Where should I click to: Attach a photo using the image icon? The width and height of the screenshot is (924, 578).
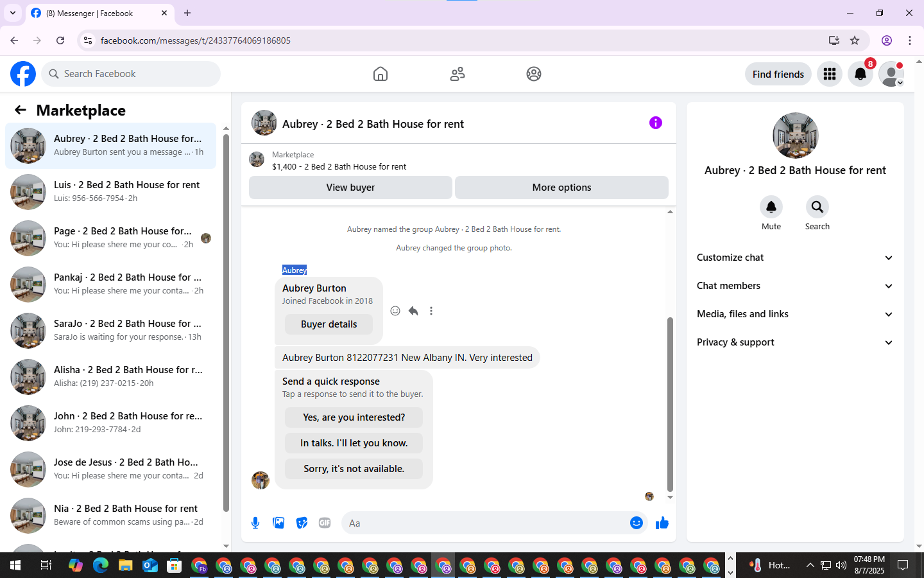(278, 523)
